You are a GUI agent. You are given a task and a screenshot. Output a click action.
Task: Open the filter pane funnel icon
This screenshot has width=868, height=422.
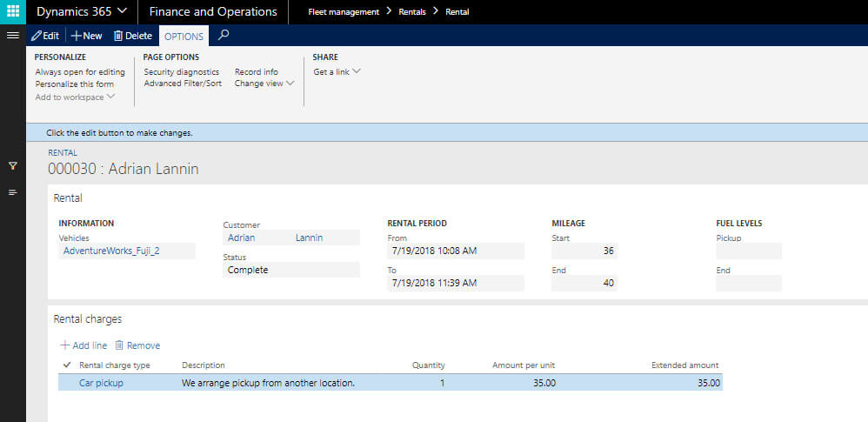point(13,165)
